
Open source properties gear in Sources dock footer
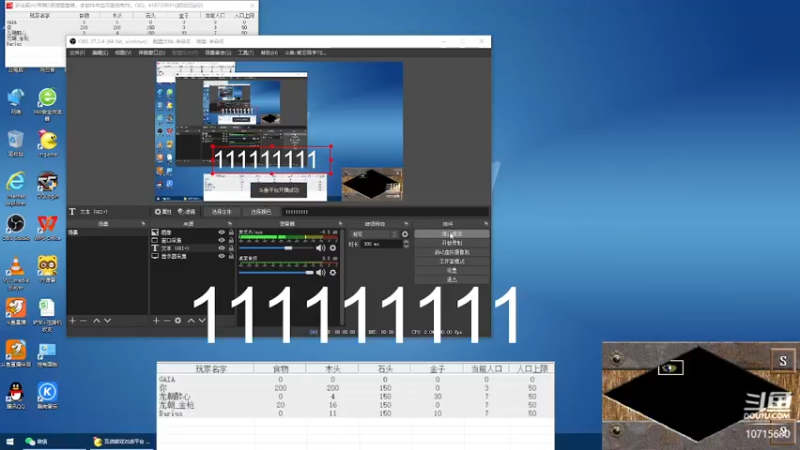click(178, 320)
